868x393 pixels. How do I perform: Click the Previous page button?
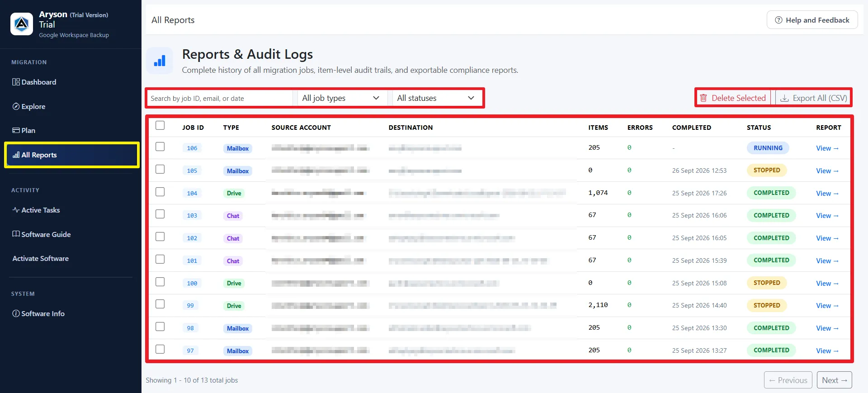pos(788,380)
